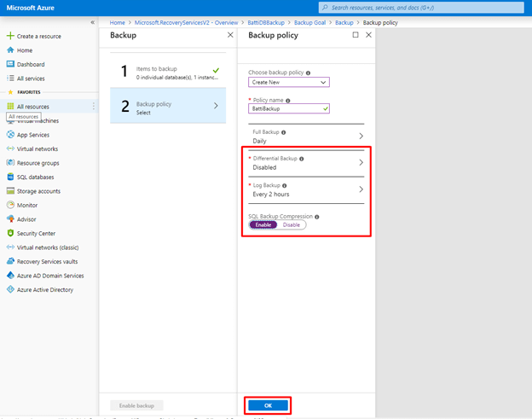
Task: Open All resources more options dots
Action: pyautogui.click(x=93, y=107)
